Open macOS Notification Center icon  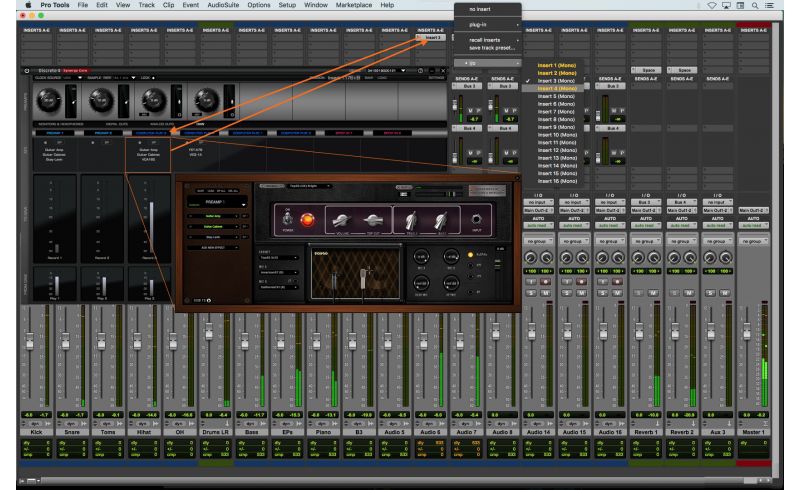click(x=770, y=5)
